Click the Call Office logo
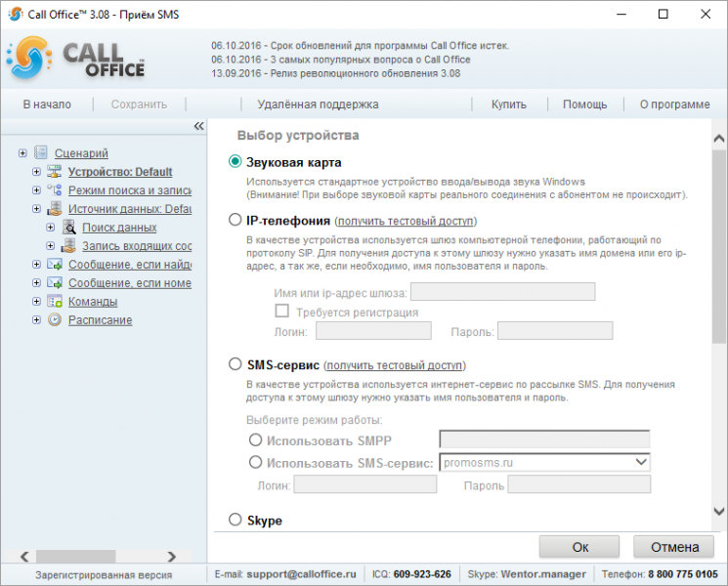728x586 pixels. coord(75,59)
